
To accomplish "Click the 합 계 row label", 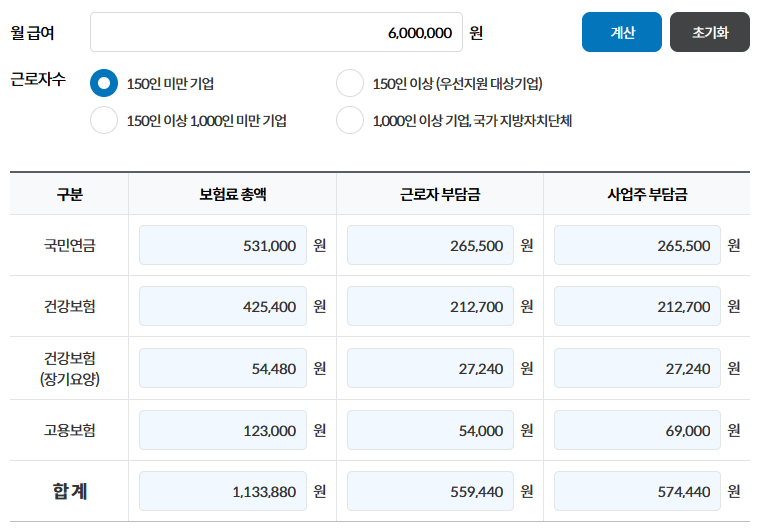I will 70,491.
